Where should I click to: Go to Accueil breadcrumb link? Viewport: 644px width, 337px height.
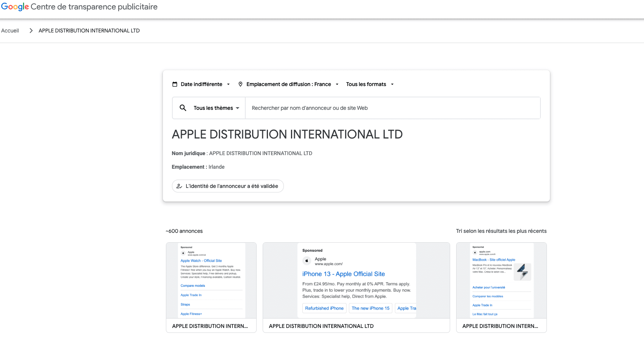10,31
